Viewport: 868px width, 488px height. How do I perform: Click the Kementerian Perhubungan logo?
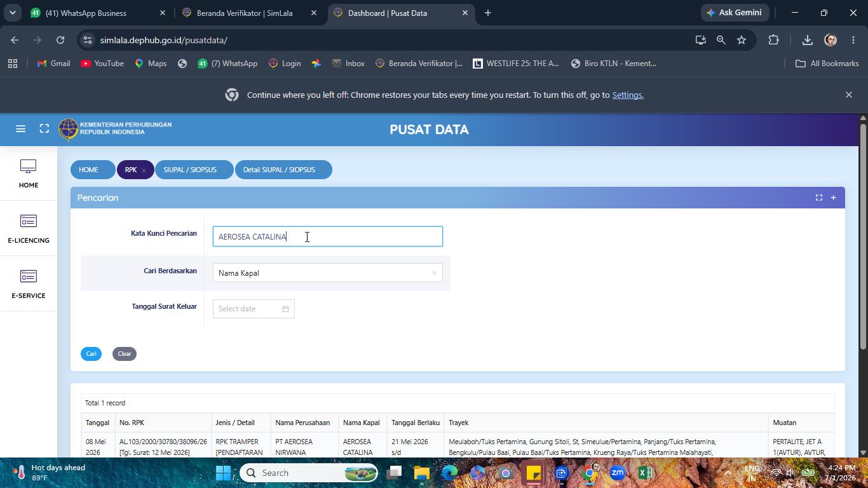tap(115, 129)
